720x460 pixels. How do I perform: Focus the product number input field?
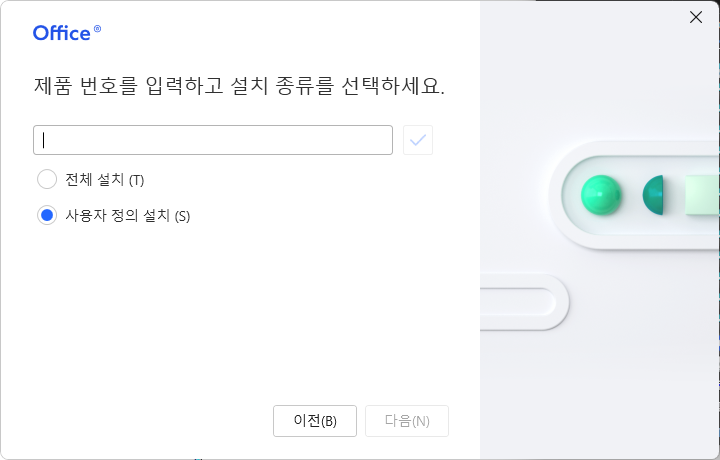pyautogui.click(x=213, y=140)
